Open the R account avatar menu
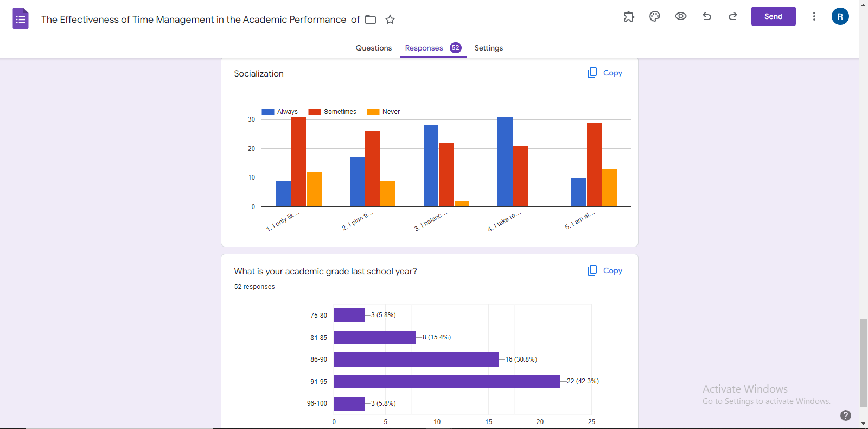The image size is (868, 429). (x=840, y=17)
